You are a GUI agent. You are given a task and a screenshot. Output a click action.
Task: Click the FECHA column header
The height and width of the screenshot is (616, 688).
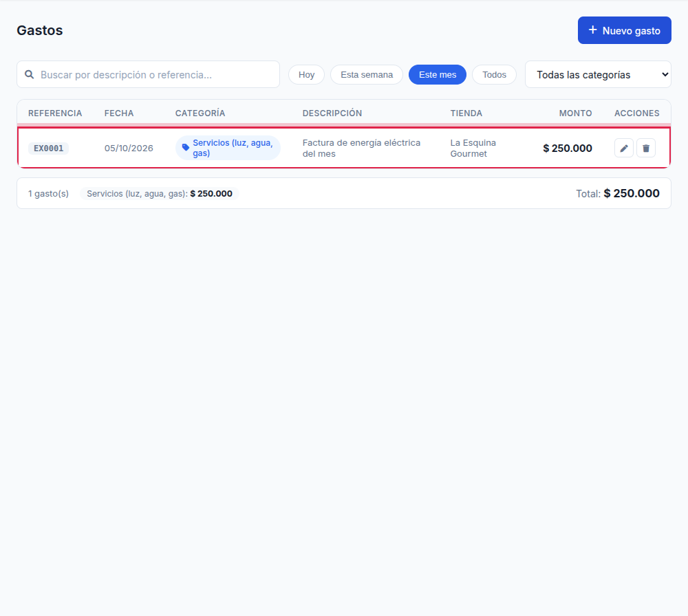[119, 113]
